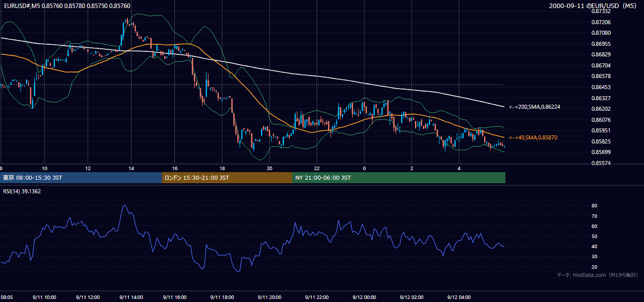Click hour marker 12 under the price chart
Screen dimensions: 644x302
pos(88,168)
